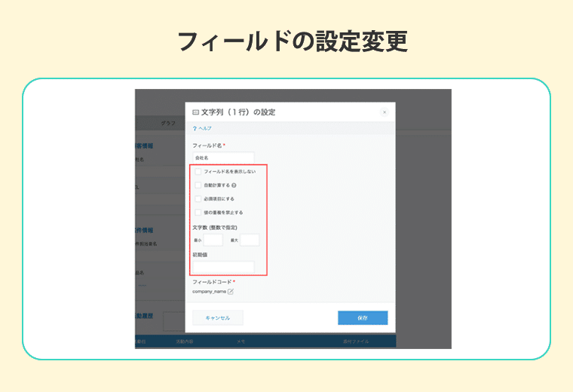
Task: Click into the 初期値 input field
Action: (x=223, y=267)
